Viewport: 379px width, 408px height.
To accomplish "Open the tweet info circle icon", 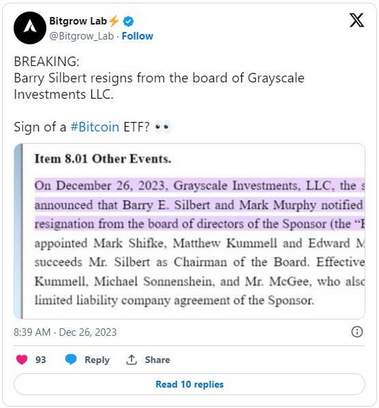I will click(357, 332).
